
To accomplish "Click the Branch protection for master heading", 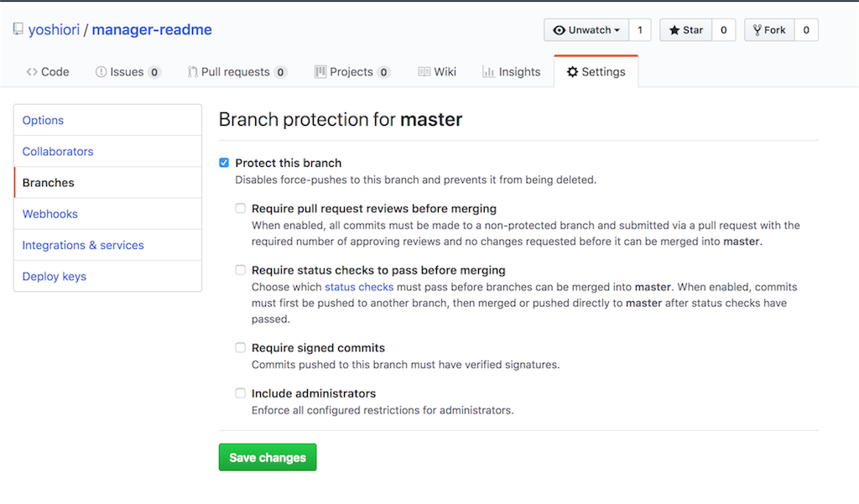I will [x=341, y=119].
